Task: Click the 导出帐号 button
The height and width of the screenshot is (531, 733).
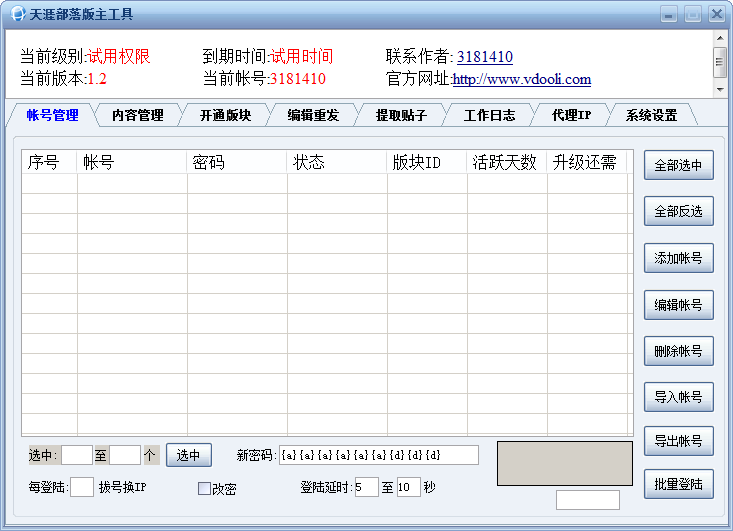Action: click(679, 441)
